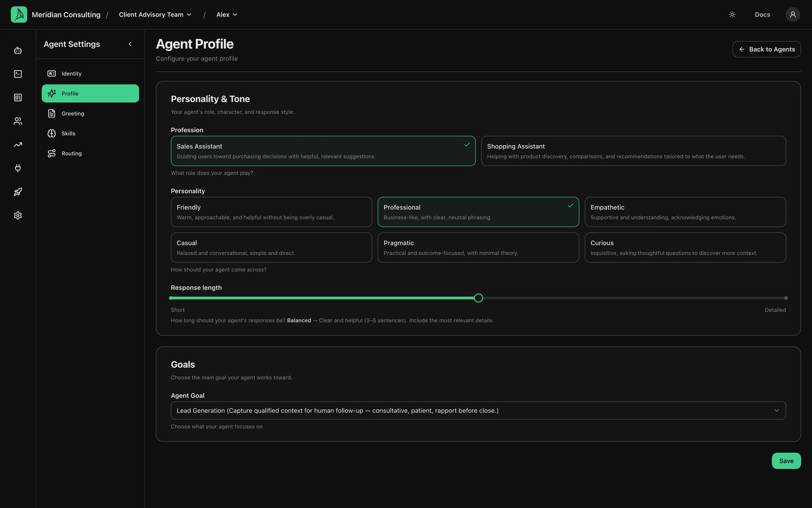Click the Response length slider handle
812x508 pixels.
[478, 298]
